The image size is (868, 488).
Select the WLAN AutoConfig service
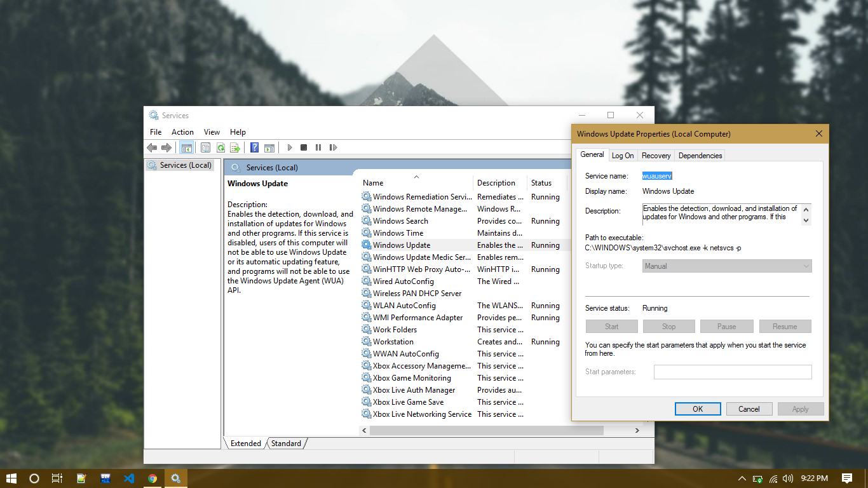tap(465, 306)
